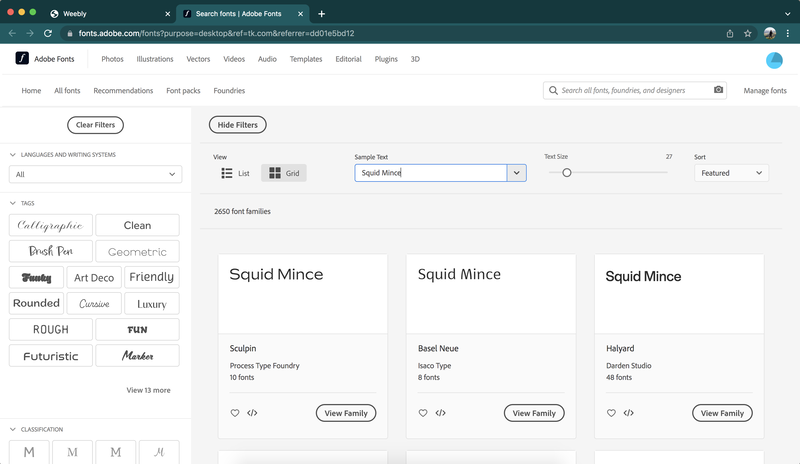This screenshot has height=464, width=800.
Task: Click the share icon in address bar
Action: pos(730,33)
